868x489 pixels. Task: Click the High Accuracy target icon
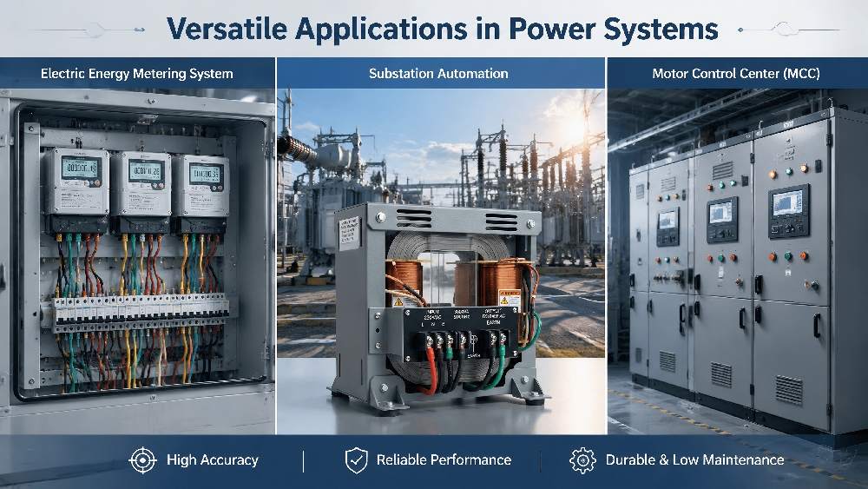(142, 460)
